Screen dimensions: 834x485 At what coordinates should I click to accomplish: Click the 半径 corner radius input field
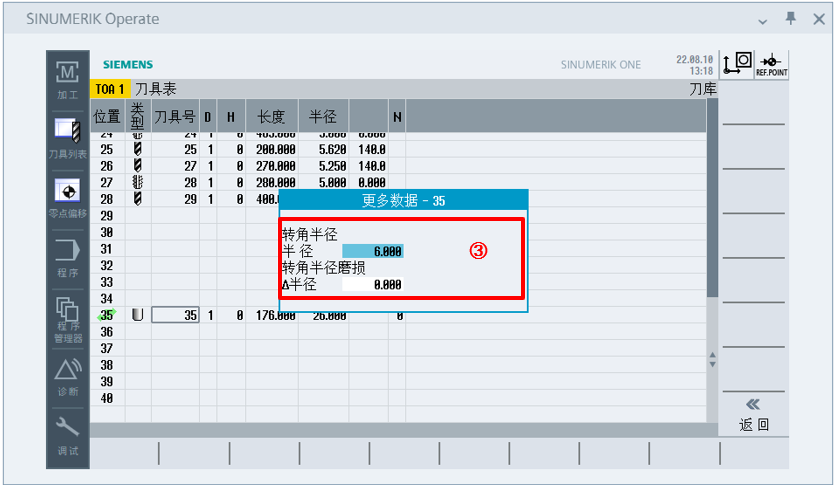[373, 251]
